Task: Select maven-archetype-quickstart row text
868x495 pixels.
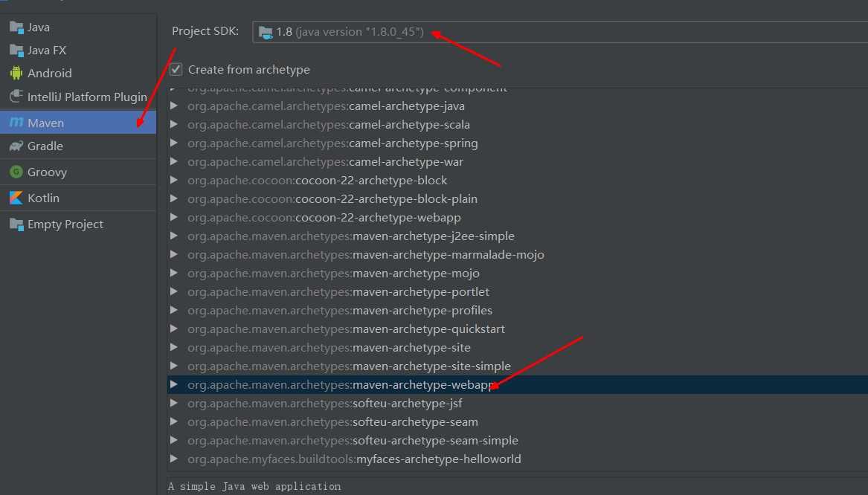Action: click(346, 329)
